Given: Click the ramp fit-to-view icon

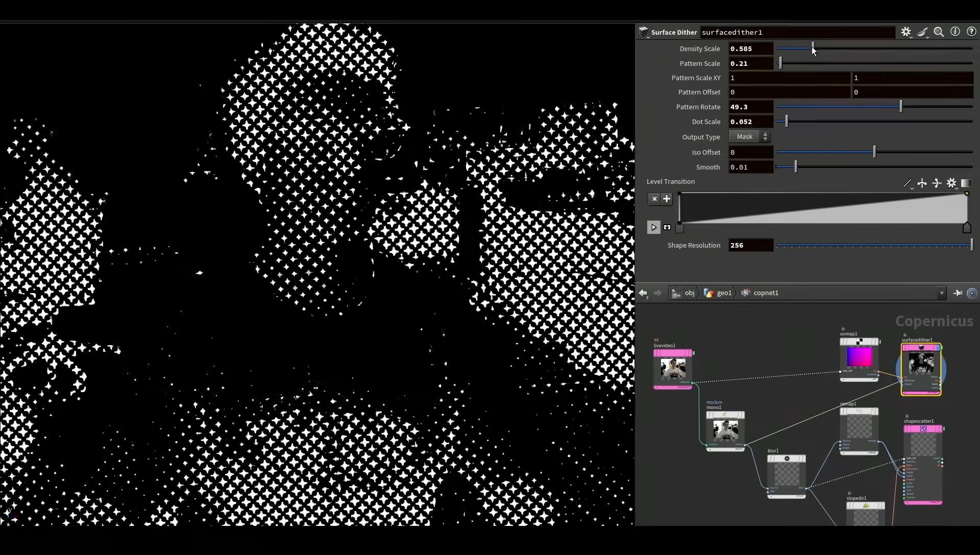Looking at the screenshot, I should pos(667,227).
